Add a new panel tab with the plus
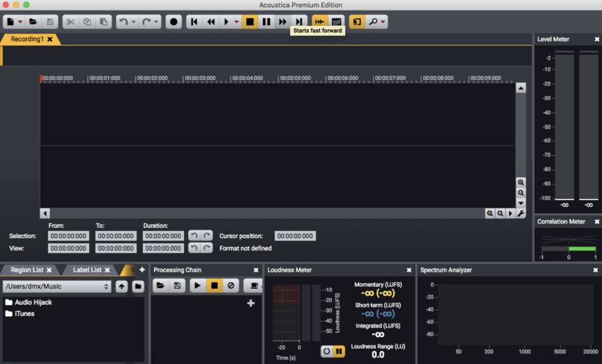602x364 pixels. tap(142, 269)
